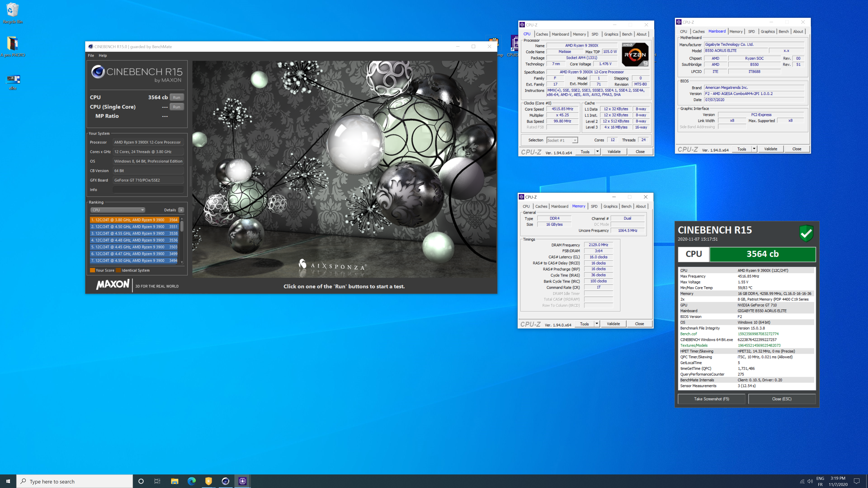Switch to Bench tab in CPU-Z CPU window
Screen dimensions: 868x488
click(627, 34)
